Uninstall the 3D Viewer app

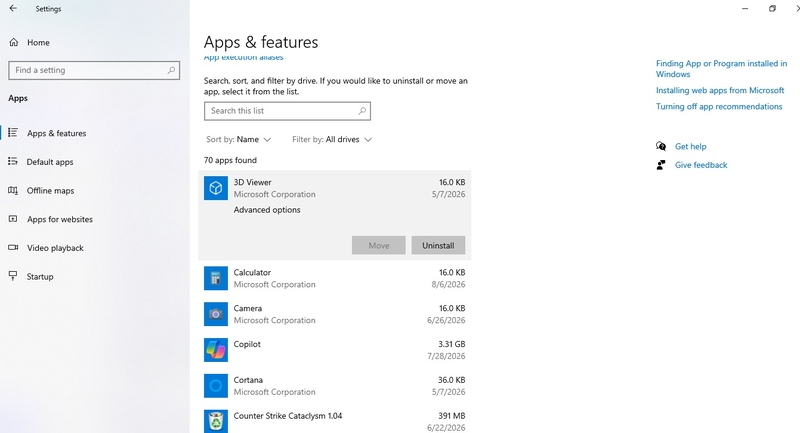pyautogui.click(x=438, y=245)
